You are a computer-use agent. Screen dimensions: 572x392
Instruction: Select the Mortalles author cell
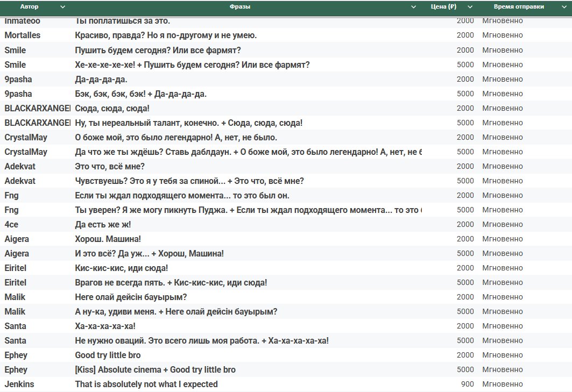coord(22,35)
